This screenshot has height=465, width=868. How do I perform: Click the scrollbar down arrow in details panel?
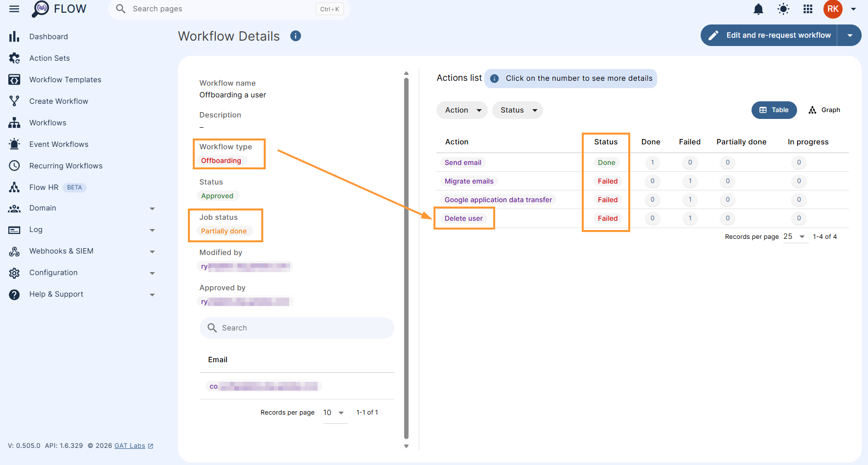click(x=406, y=446)
